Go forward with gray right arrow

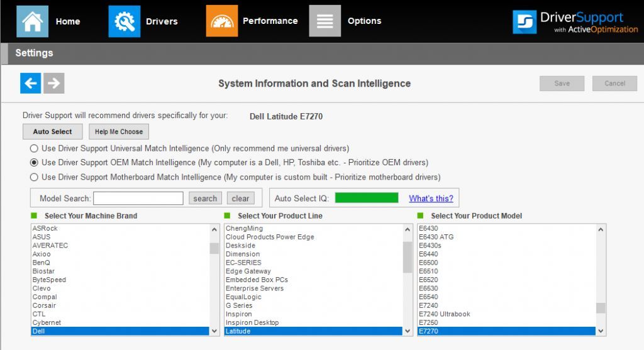click(x=54, y=84)
